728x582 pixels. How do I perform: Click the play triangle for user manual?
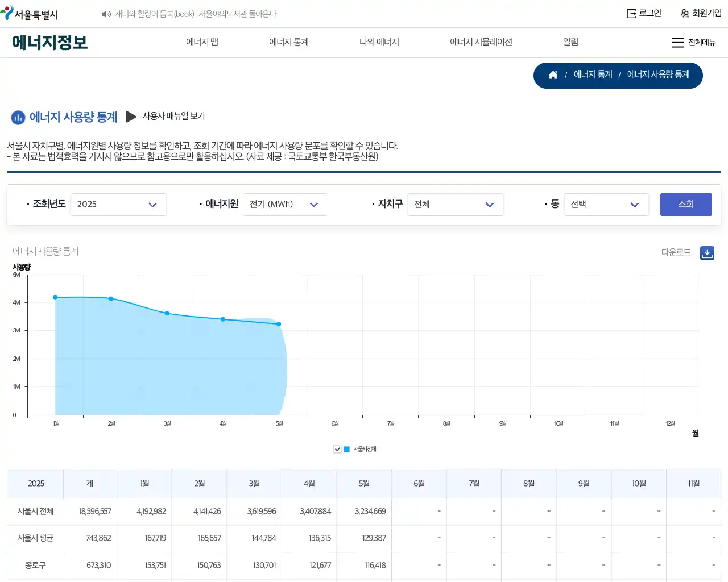131,117
